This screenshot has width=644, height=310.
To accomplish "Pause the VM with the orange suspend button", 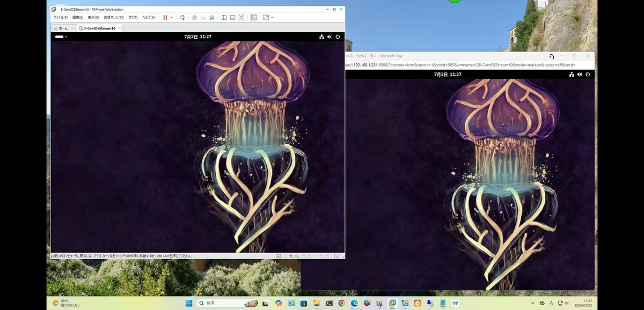I will click(165, 17).
